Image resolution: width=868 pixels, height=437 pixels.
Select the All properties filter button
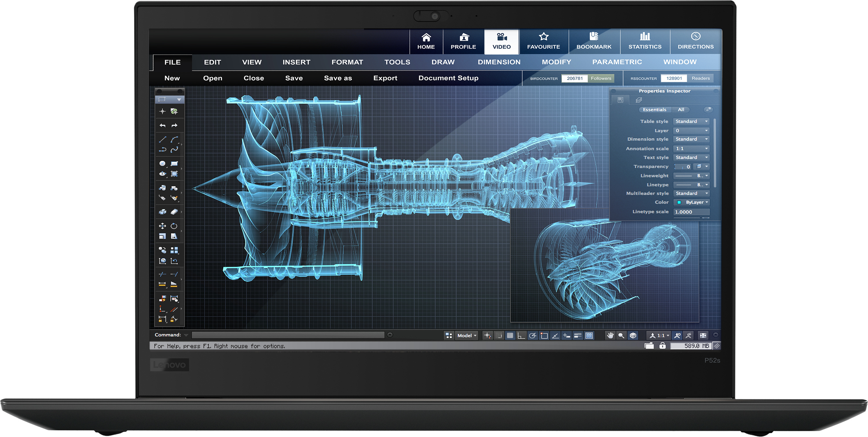click(x=681, y=110)
